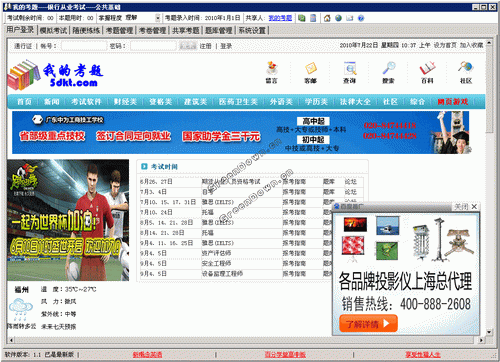Click the 了解详情 orange button
The height and width of the screenshot is (362, 500).
pos(368,323)
